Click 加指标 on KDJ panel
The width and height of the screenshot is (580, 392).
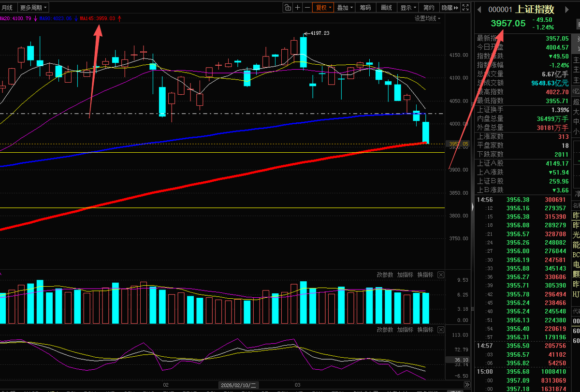pos(405,329)
